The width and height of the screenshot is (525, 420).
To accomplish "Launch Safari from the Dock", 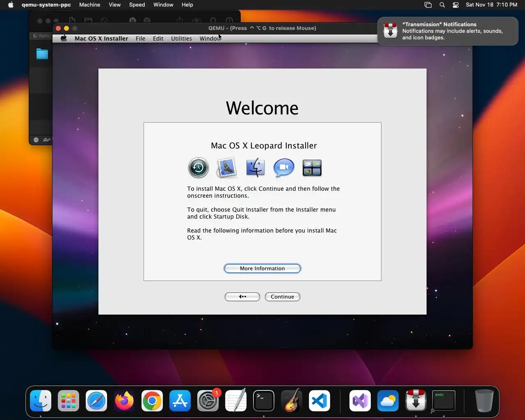I will coord(96,401).
